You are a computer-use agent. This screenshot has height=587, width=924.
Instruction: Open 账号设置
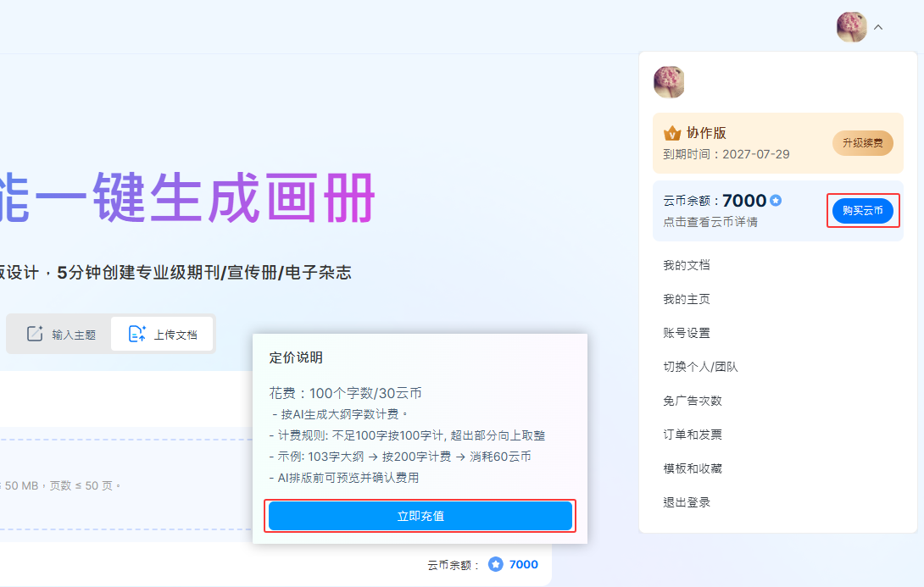click(x=687, y=333)
